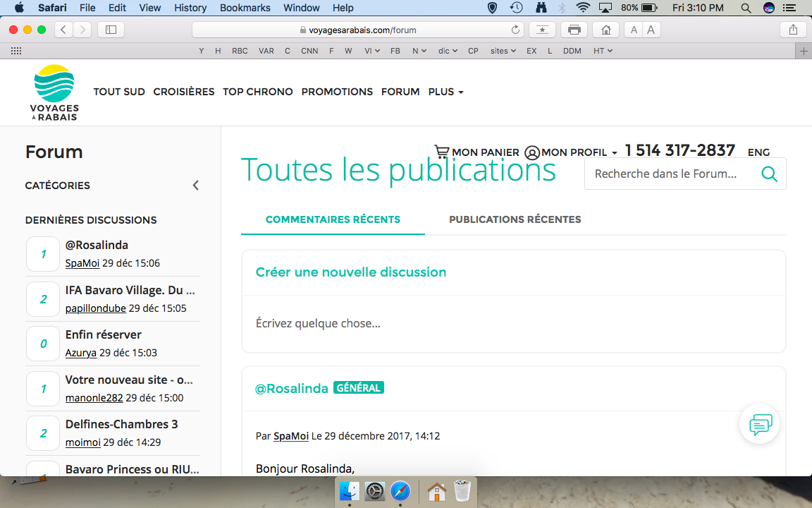
Task: Open the floating chat bubble button
Action: (760, 424)
